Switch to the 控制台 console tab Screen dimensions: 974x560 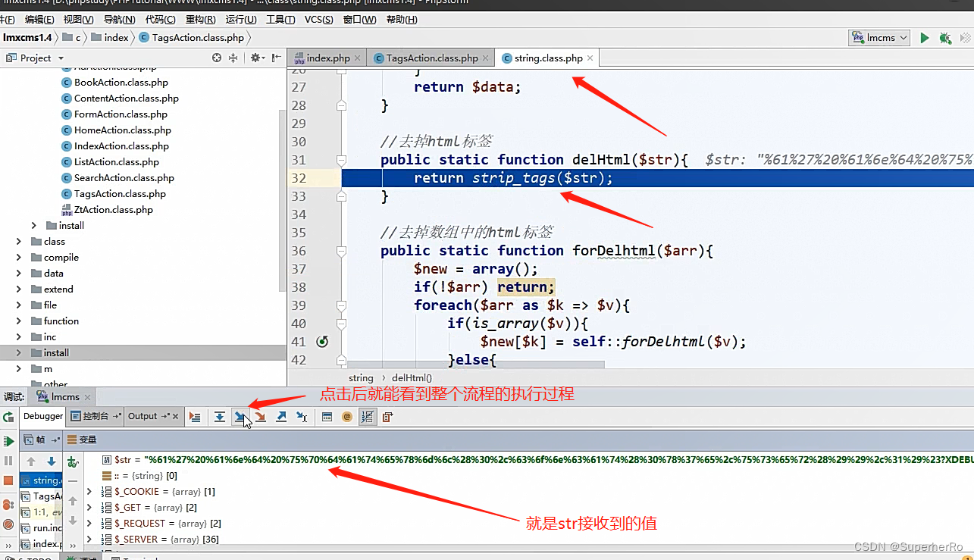pyautogui.click(x=96, y=416)
